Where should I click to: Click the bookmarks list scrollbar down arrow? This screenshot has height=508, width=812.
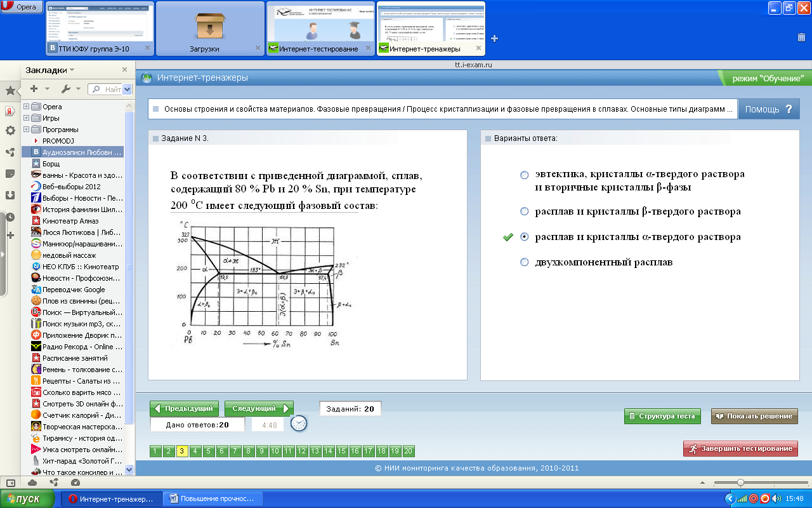click(129, 470)
